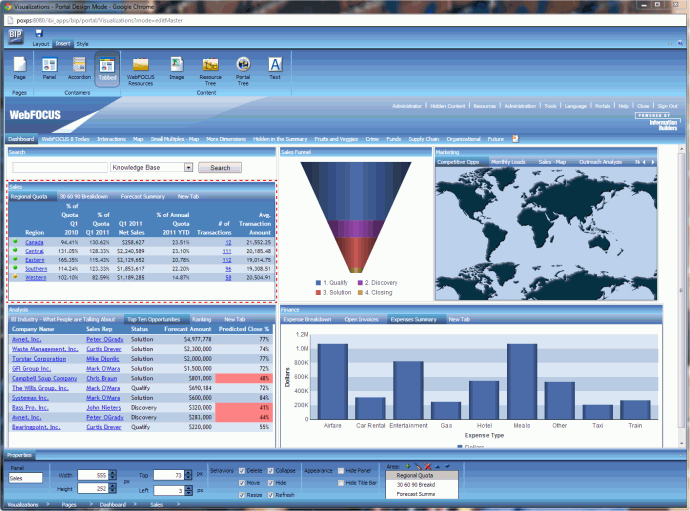690x511 pixels.
Task: Click the Width stepper arrows
Action: (x=112, y=475)
